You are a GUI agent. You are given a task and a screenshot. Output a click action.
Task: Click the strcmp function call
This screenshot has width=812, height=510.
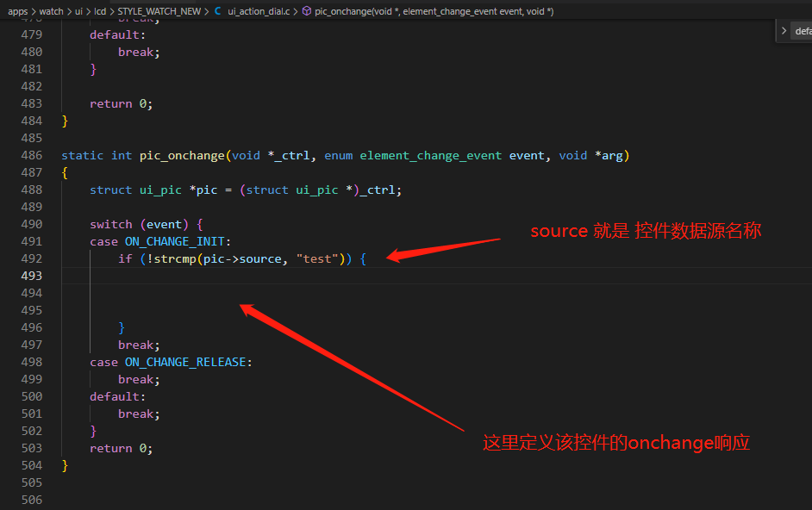[x=174, y=259]
